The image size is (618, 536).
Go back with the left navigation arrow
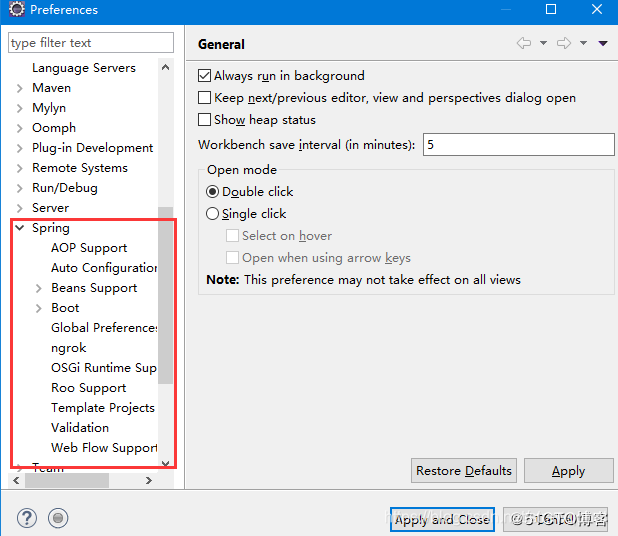(x=524, y=43)
